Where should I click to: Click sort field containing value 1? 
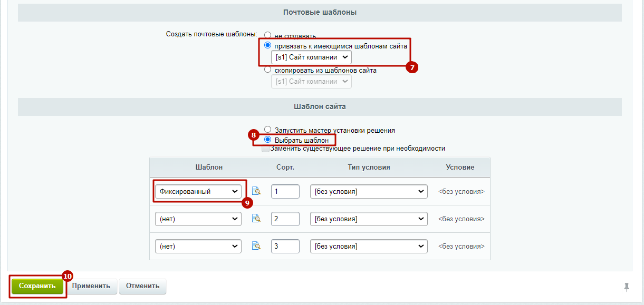coord(285,191)
